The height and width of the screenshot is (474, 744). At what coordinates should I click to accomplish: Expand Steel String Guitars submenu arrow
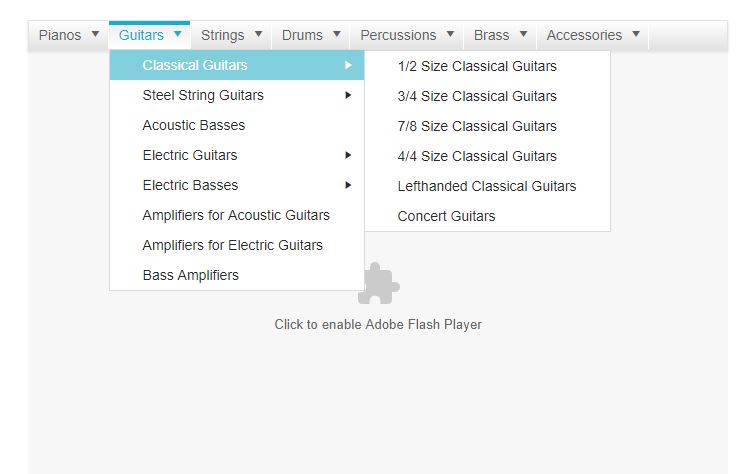(348, 95)
